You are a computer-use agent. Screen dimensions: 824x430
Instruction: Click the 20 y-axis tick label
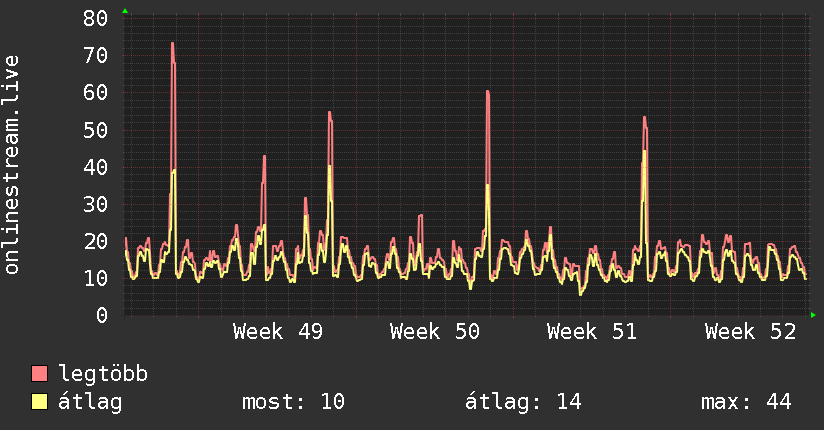(95, 241)
